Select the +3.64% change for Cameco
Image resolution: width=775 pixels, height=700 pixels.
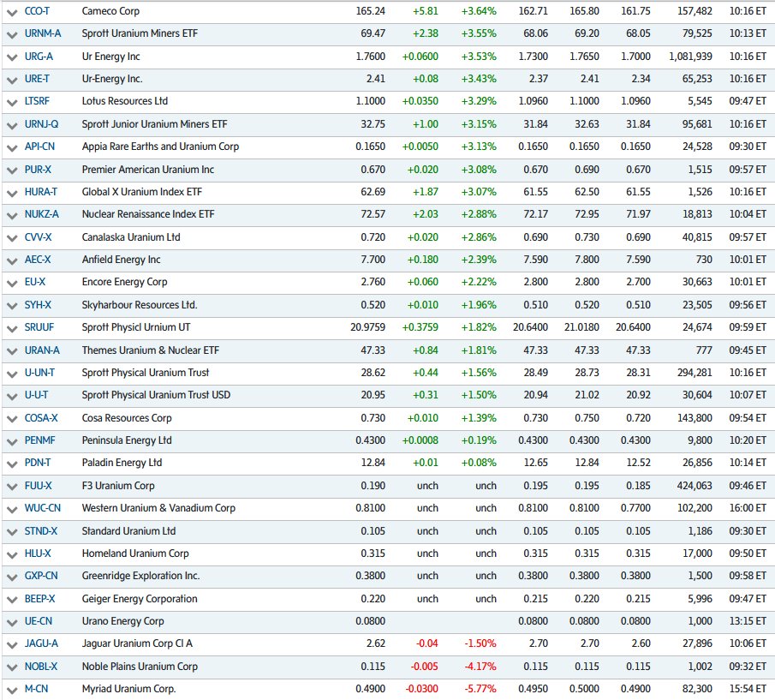480,12
